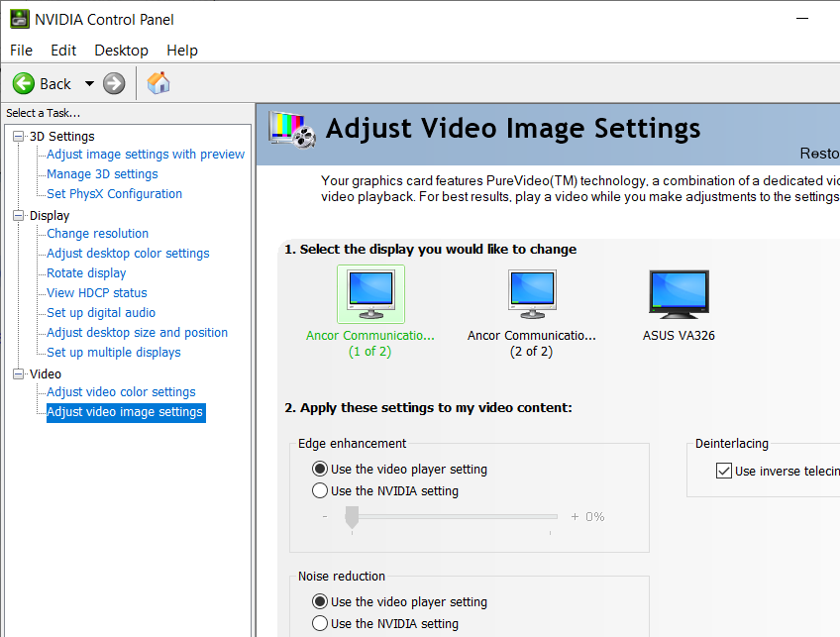
Task: Open Set up digital audio
Action: [101, 313]
